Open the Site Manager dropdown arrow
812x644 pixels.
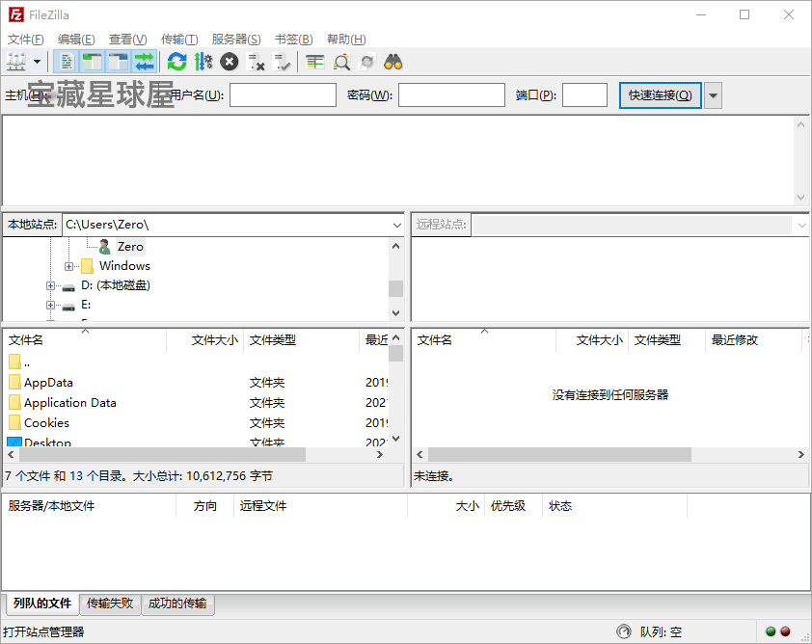(38, 62)
